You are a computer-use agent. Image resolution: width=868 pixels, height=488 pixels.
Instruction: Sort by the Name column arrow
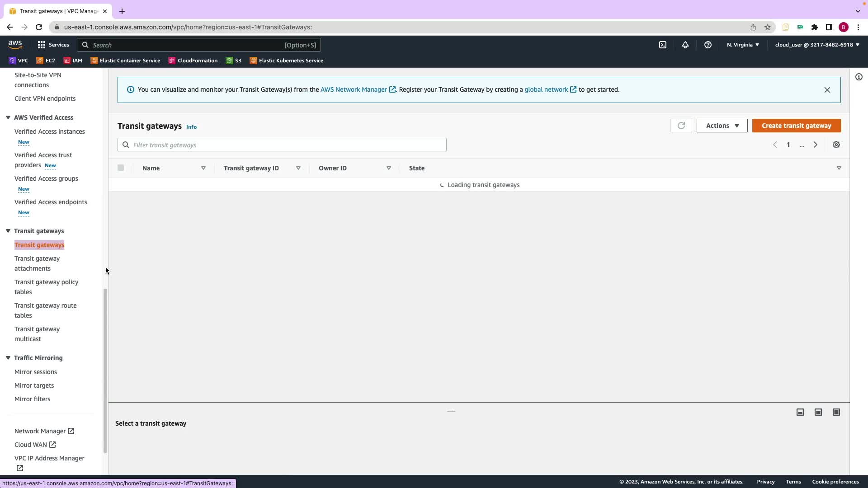tap(203, 168)
